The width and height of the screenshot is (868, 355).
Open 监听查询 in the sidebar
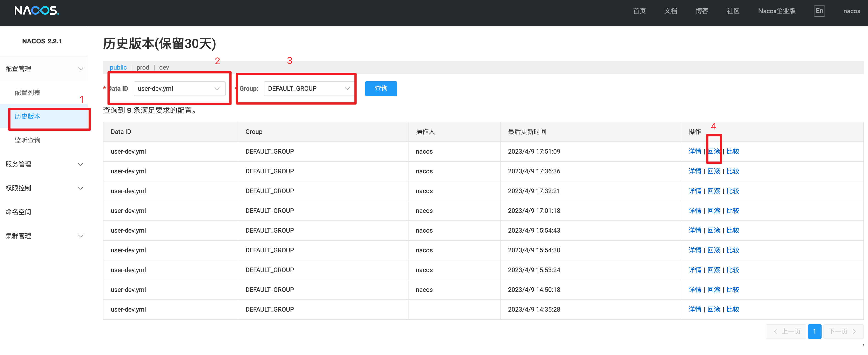(x=27, y=140)
